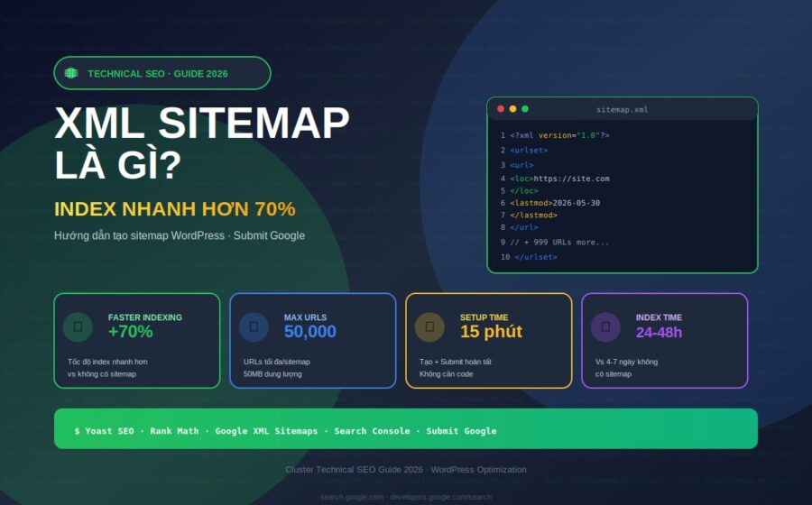Image resolution: width=812 pixels, height=505 pixels.
Task: Click the "Vs 4-7 ngày không có sitemap" description
Action: coord(627,368)
